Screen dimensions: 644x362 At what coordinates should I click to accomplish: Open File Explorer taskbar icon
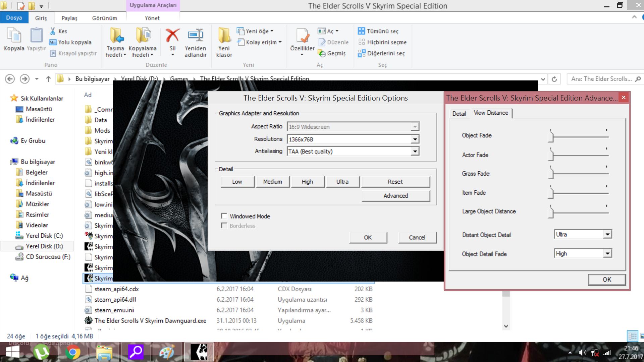104,352
